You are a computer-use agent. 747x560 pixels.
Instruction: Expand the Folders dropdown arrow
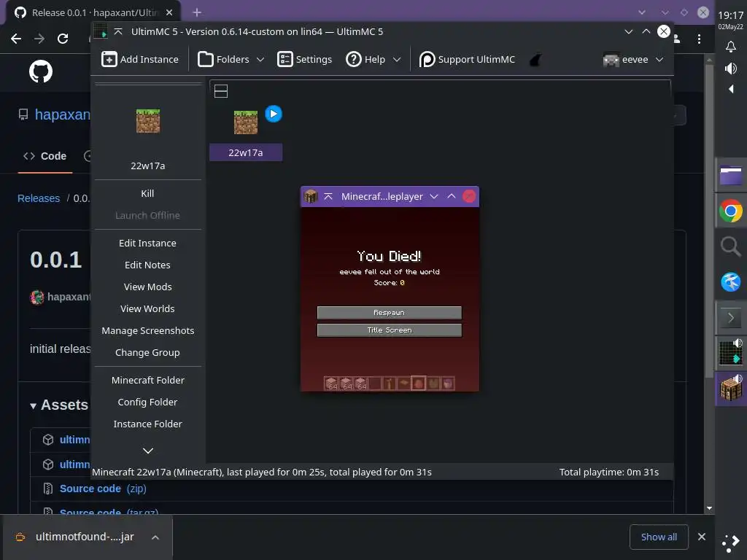click(x=260, y=60)
